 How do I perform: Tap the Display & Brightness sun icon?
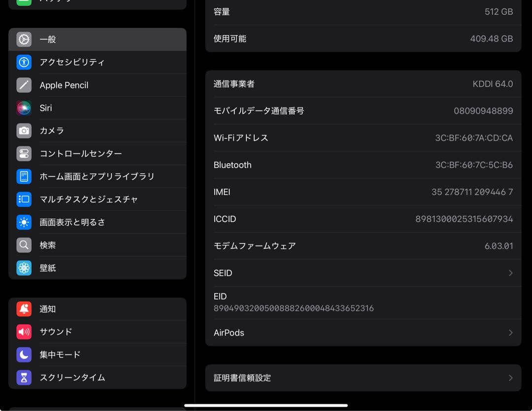click(24, 222)
